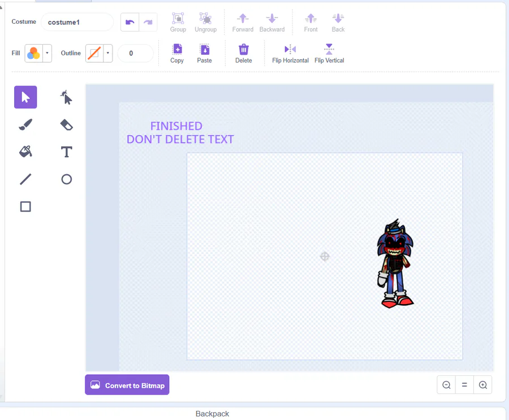Redo the costume edit
509x420 pixels.
coord(148,22)
